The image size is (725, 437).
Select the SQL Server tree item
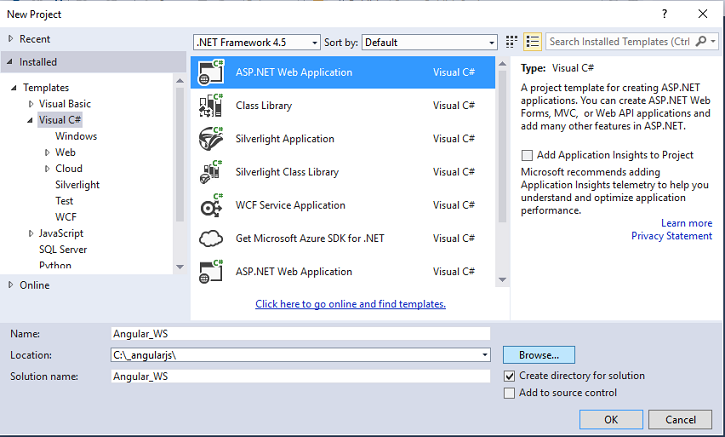(x=63, y=250)
